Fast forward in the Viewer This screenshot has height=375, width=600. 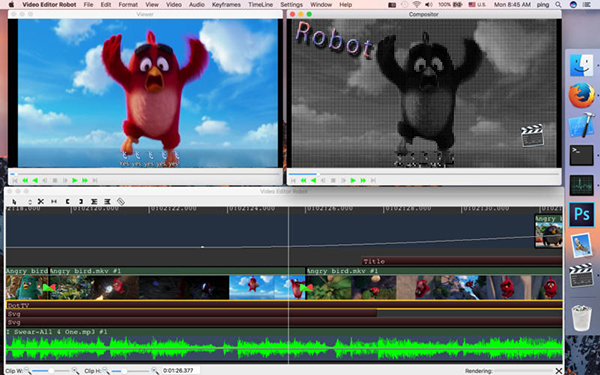pos(85,180)
